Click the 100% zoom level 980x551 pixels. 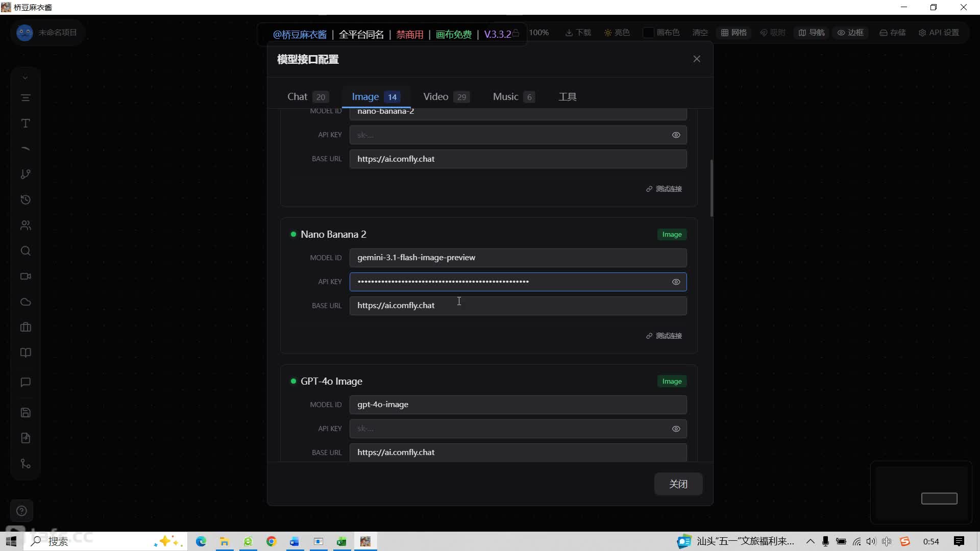click(x=538, y=33)
